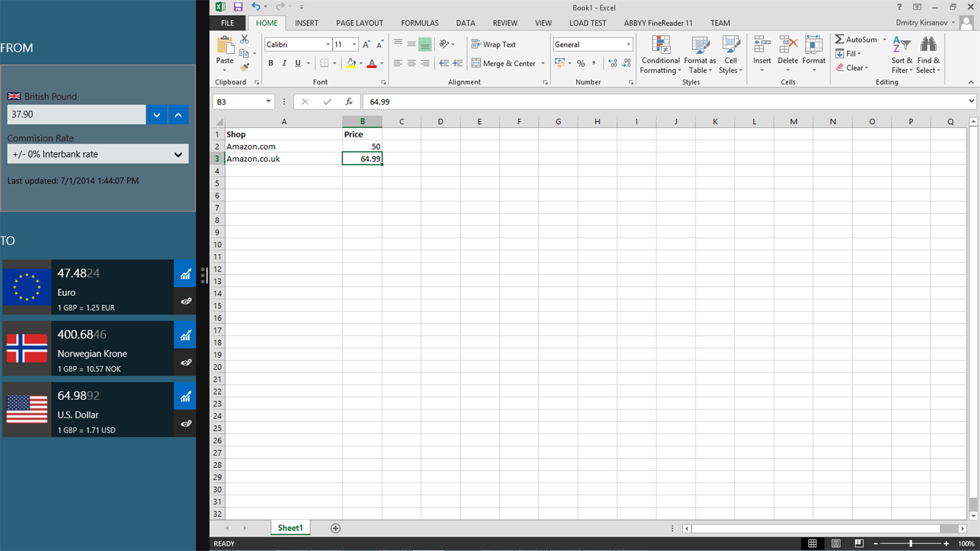Click the Page Layout view icon in status bar
The height and width of the screenshot is (551, 980).
836,544
